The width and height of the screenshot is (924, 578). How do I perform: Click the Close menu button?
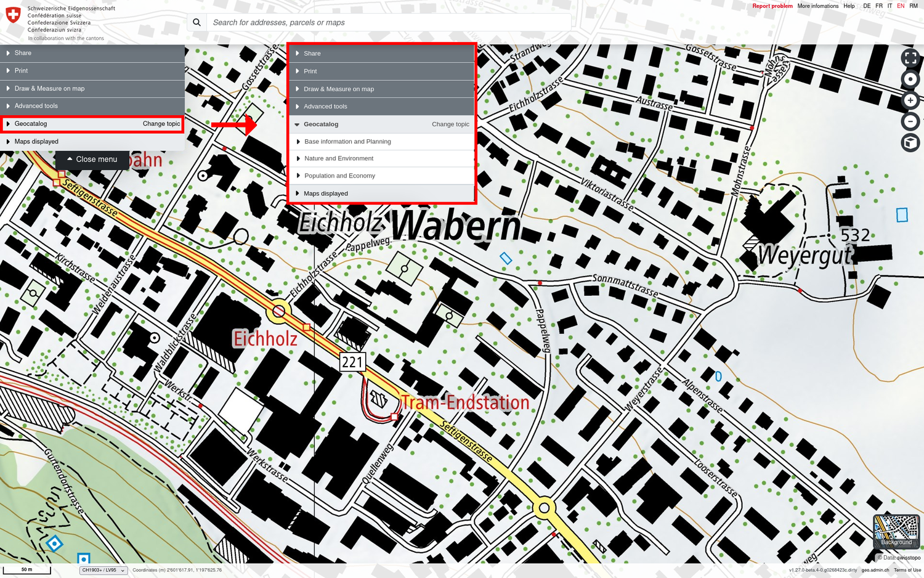point(92,159)
